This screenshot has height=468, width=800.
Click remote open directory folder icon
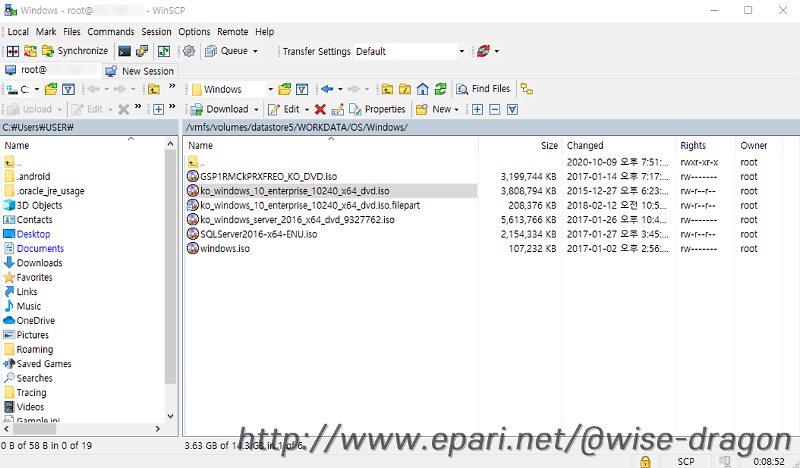tap(285, 89)
